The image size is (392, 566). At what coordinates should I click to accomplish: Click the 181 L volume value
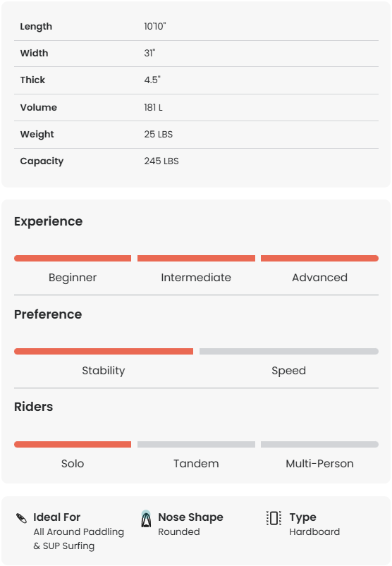(x=153, y=108)
